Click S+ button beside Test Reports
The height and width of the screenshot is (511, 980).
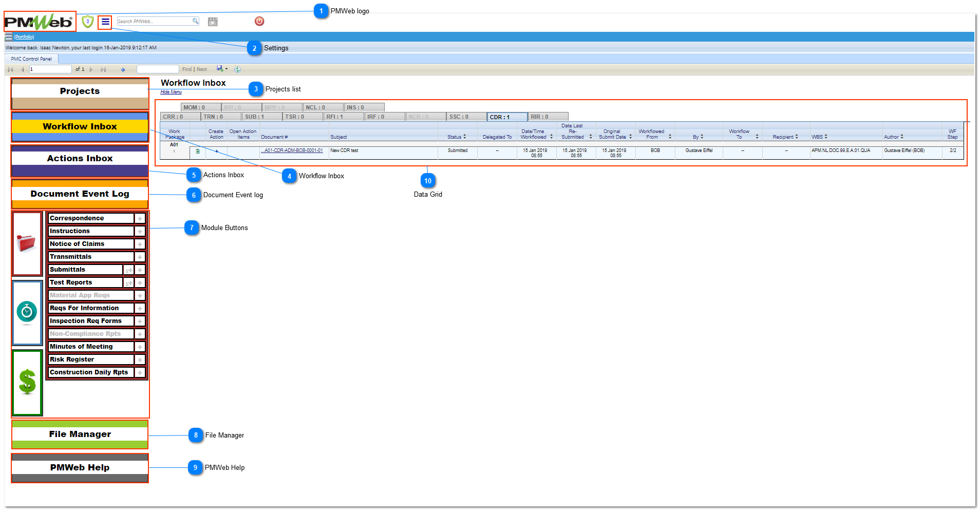point(129,283)
